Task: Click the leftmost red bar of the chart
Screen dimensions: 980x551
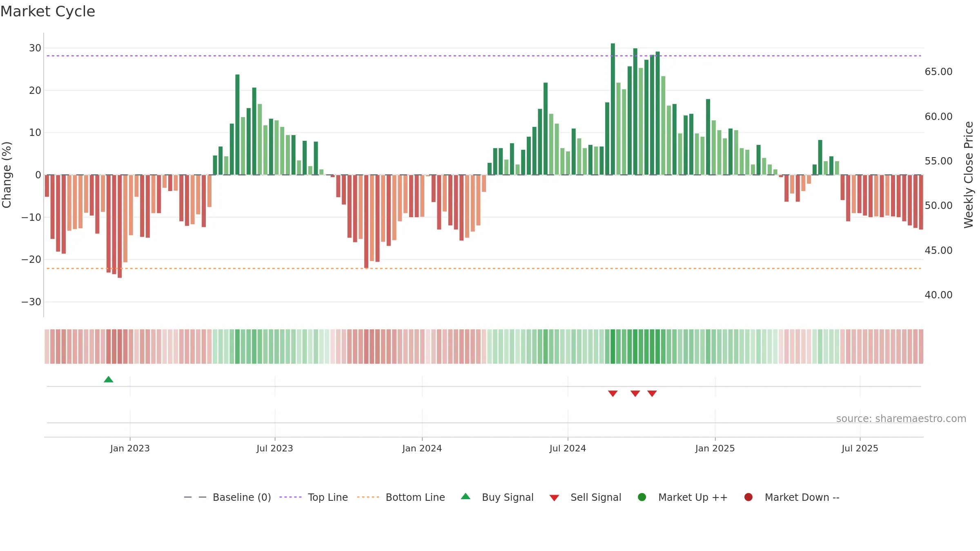Action: [x=47, y=186]
